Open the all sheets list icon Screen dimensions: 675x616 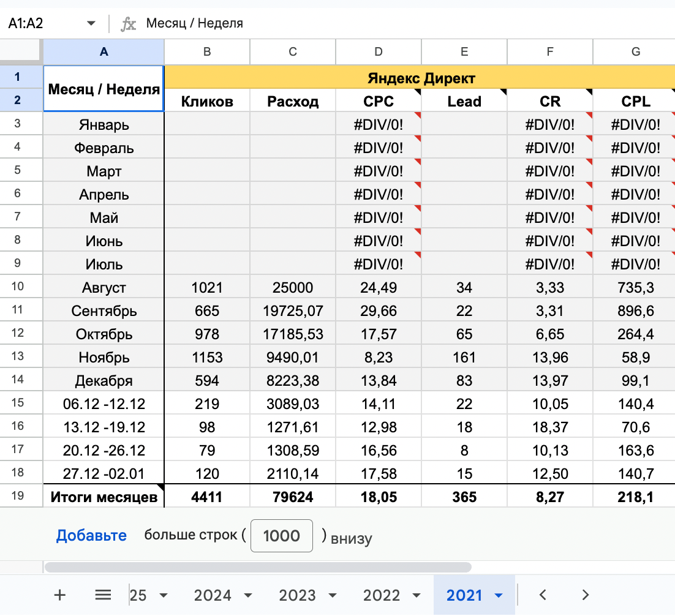click(x=103, y=595)
